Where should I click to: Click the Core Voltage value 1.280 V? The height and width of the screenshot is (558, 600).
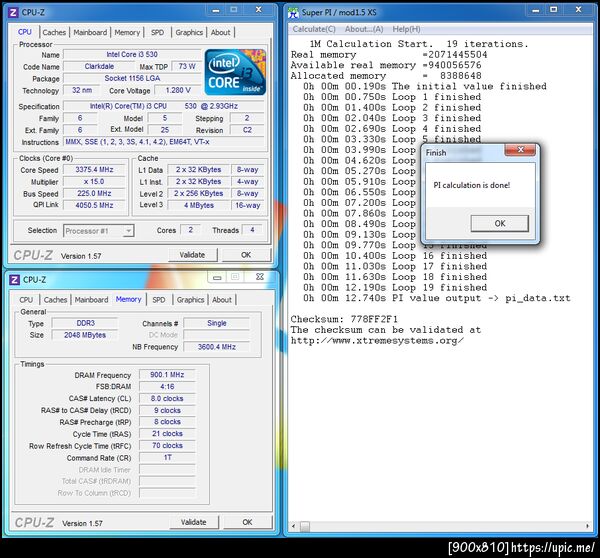[178, 90]
